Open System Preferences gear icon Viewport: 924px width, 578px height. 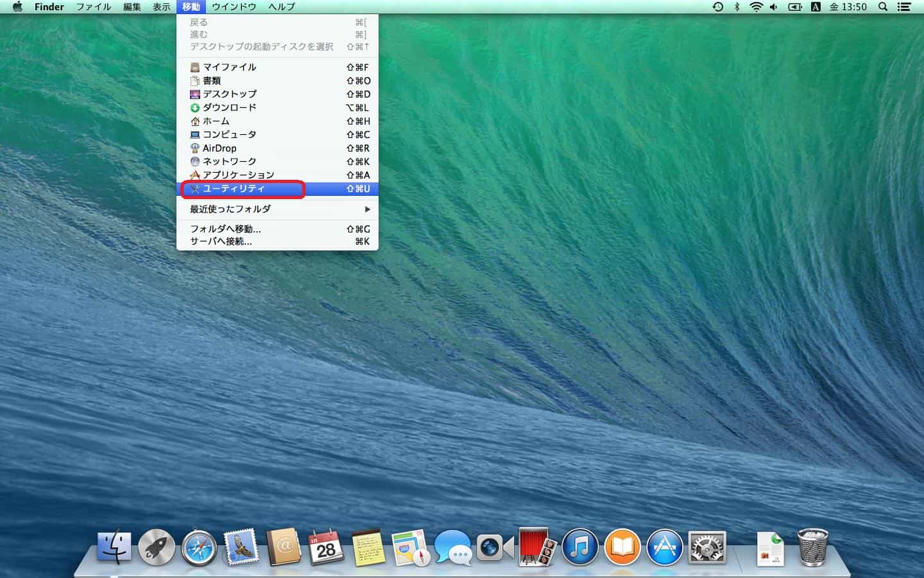(707, 548)
